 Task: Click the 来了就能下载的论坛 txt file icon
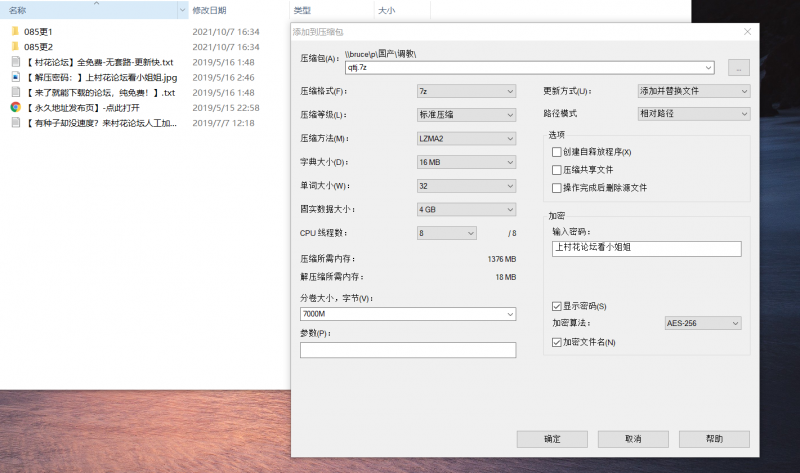coord(15,92)
